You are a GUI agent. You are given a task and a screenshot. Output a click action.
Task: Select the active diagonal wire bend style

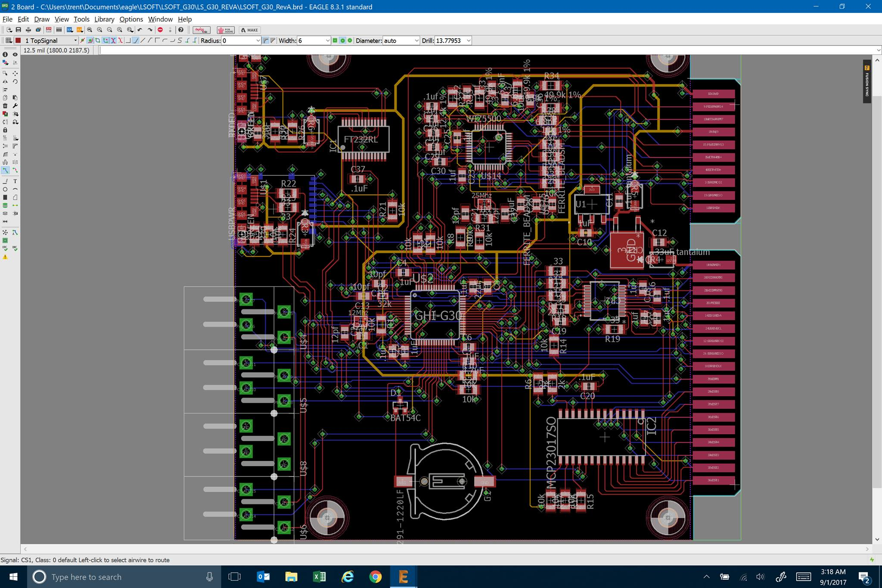[x=136, y=40]
